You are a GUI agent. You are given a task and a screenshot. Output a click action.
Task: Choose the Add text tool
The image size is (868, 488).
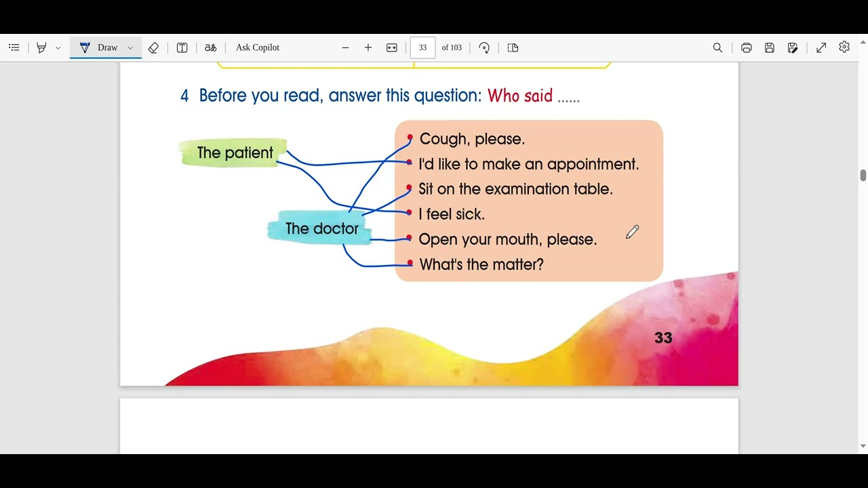coord(182,47)
